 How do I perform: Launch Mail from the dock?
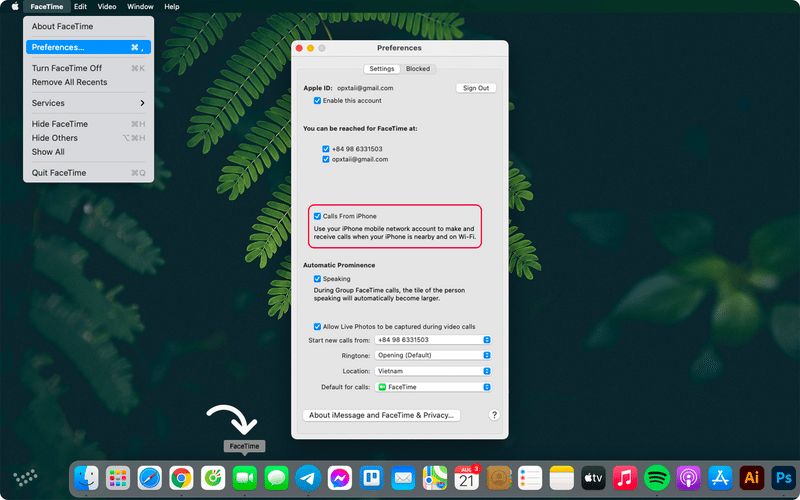[403, 478]
